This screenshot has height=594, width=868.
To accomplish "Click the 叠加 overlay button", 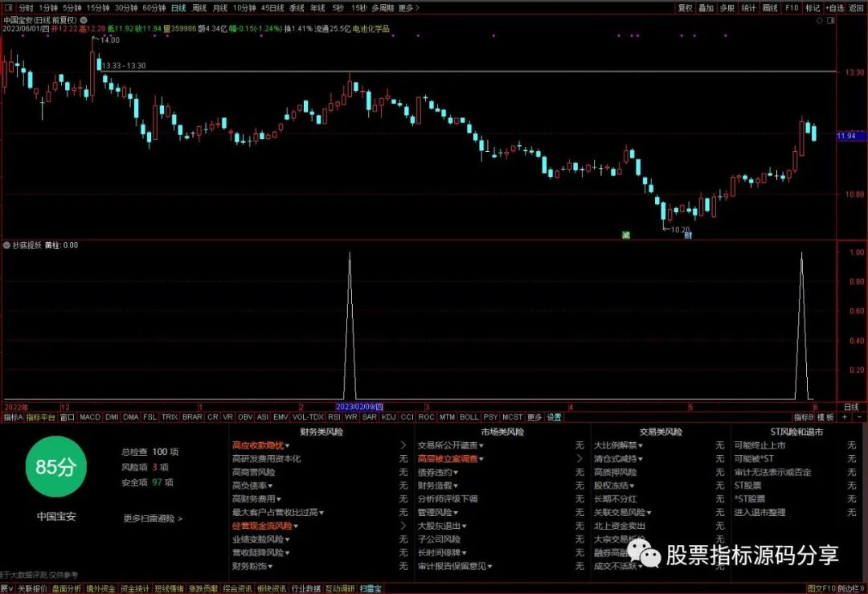I will 706,8.
